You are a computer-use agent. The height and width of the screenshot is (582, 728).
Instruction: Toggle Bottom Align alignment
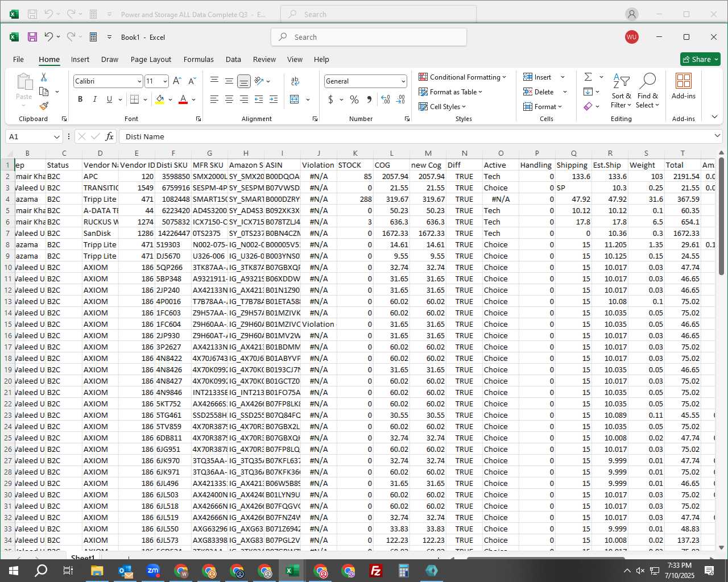point(244,81)
